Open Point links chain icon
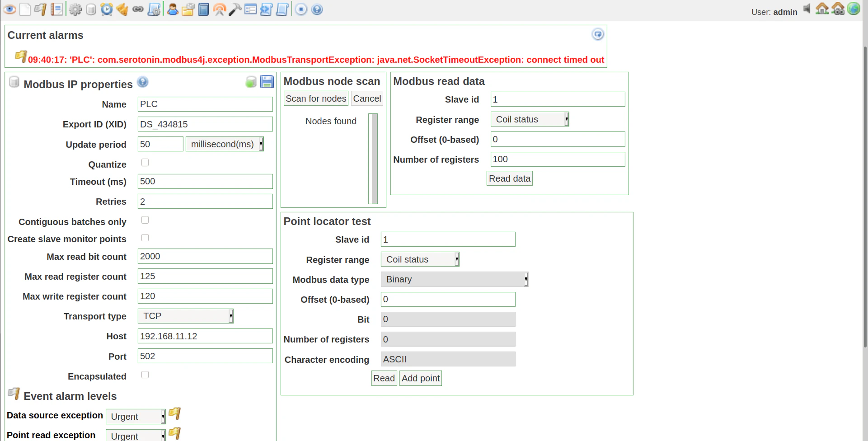Image resolution: width=868 pixels, height=441 pixels. coord(138,9)
